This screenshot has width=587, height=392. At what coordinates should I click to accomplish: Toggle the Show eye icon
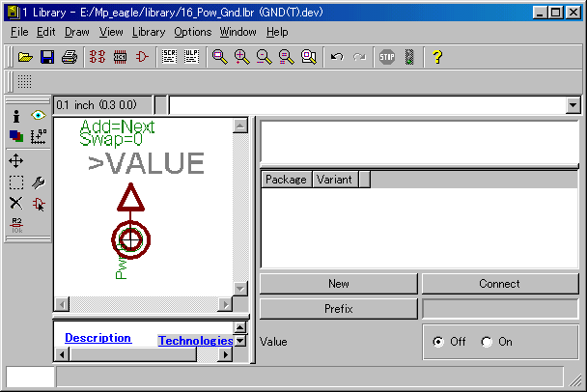click(39, 116)
